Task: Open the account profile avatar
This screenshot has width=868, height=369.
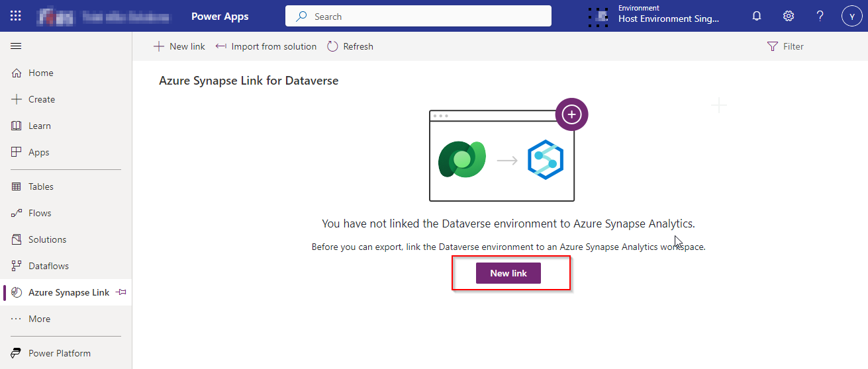Action: 851,16
